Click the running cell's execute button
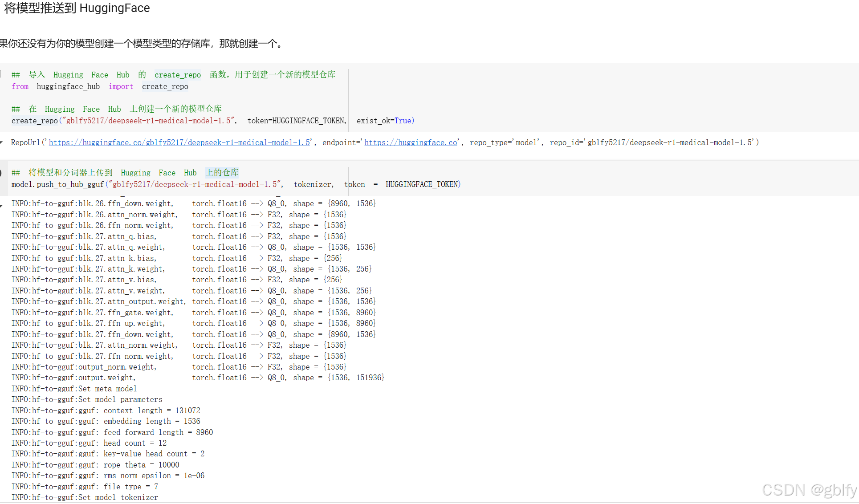Image resolution: width=859 pixels, height=504 pixels. 1,173
